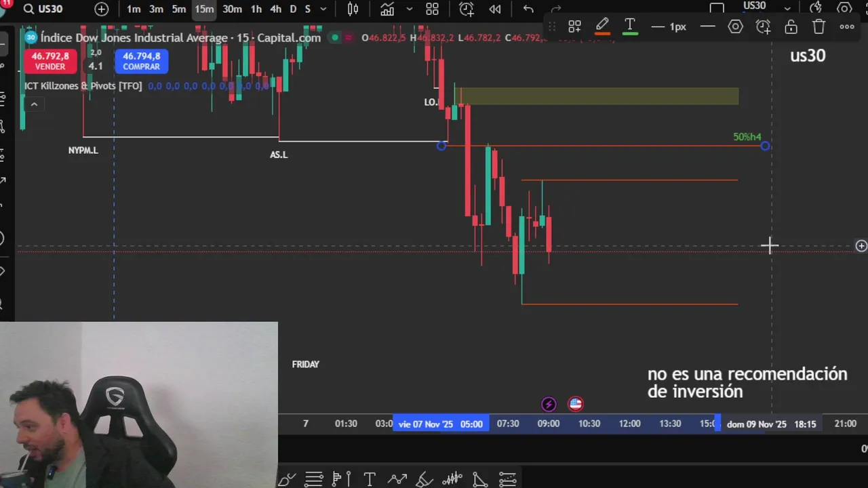Click the us30 text label on chart
This screenshot has height=488, width=868.
(x=808, y=56)
